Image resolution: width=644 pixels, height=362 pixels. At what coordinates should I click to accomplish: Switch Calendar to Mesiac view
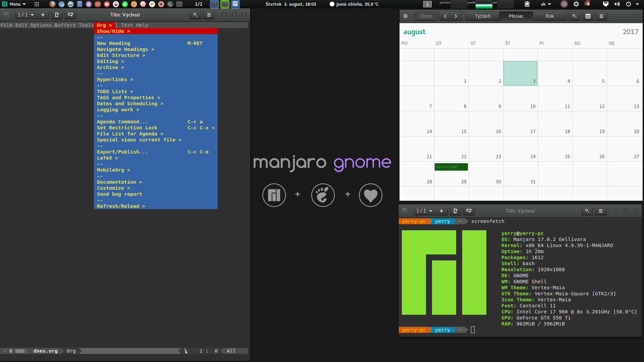click(x=516, y=16)
